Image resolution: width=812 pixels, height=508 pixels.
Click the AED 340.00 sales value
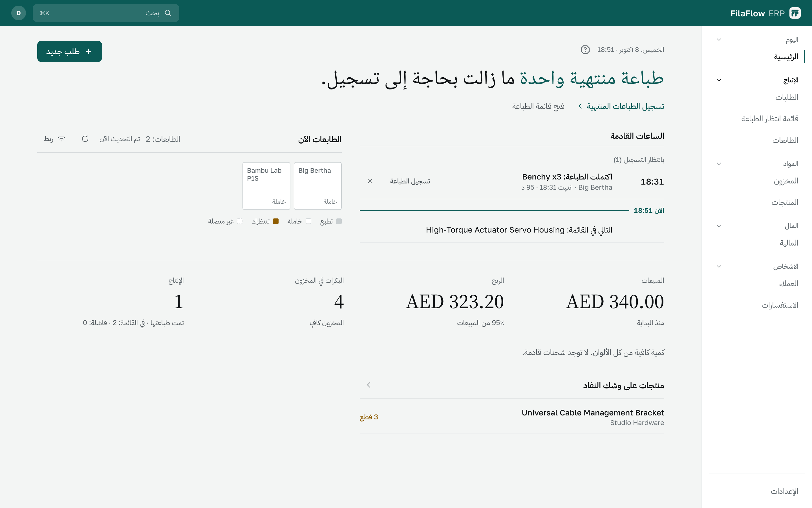point(615,302)
